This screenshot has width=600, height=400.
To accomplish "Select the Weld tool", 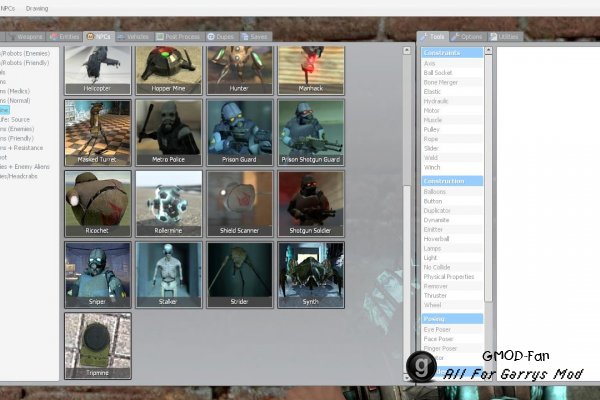I will coord(452,158).
